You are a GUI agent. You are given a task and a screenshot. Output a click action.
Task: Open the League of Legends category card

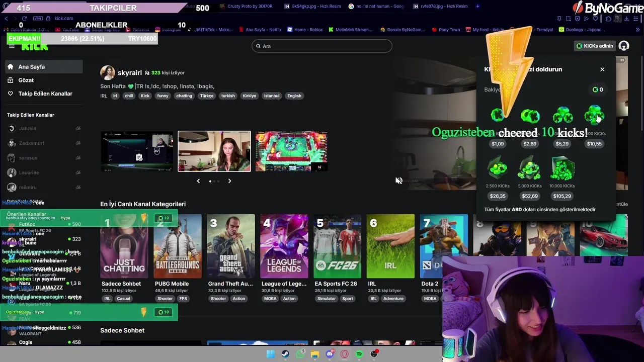[x=284, y=246]
